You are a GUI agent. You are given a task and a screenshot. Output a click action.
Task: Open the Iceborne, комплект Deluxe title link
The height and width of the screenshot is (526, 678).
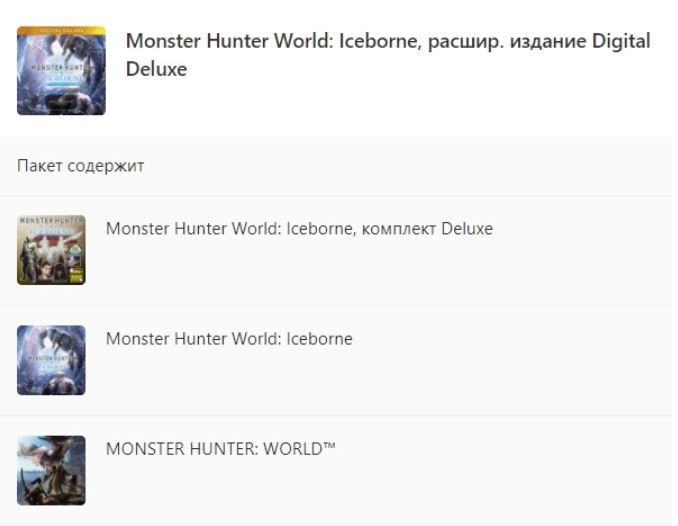coord(299,228)
